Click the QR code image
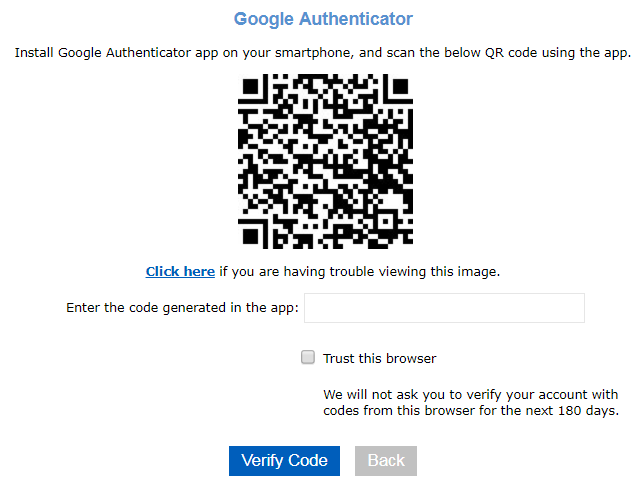Image resolution: width=635 pixels, height=488 pixels. pos(323,161)
